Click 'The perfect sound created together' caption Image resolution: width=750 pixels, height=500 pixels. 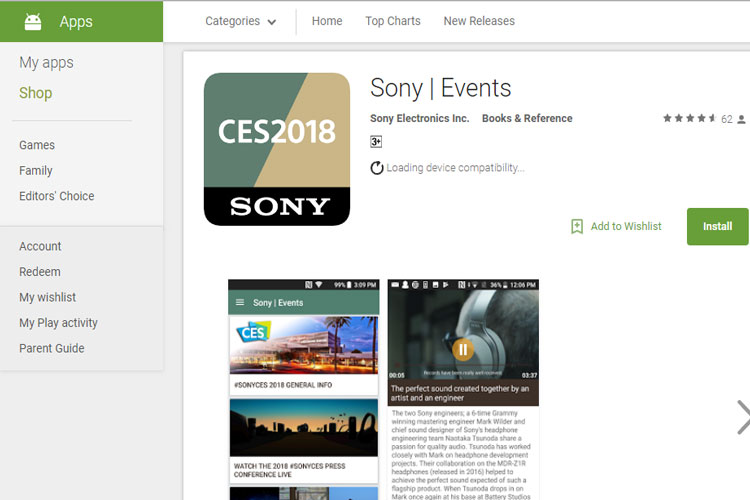point(460,393)
